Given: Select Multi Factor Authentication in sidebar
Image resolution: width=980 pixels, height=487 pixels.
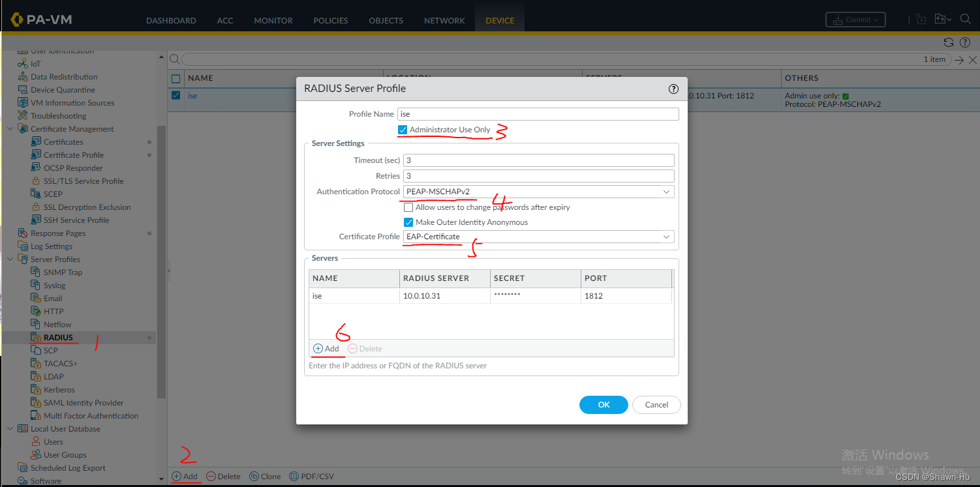Looking at the screenshot, I should point(91,416).
